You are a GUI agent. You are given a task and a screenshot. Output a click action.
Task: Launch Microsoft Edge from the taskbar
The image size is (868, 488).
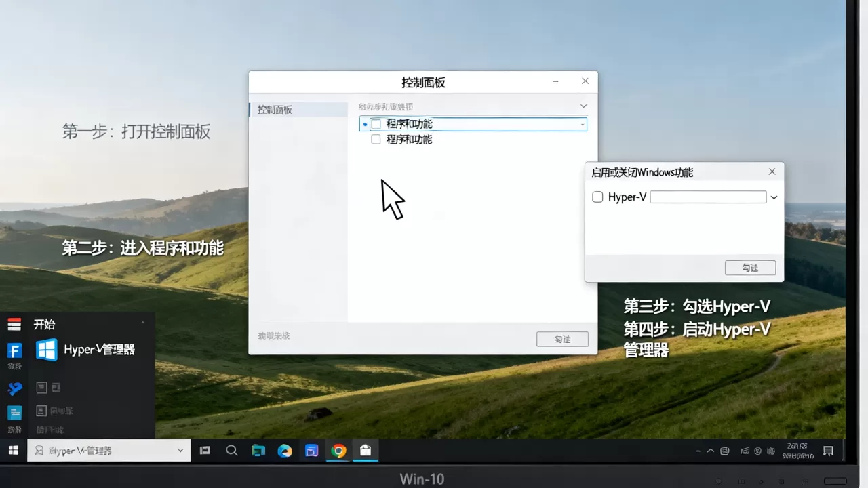click(x=285, y=451)
